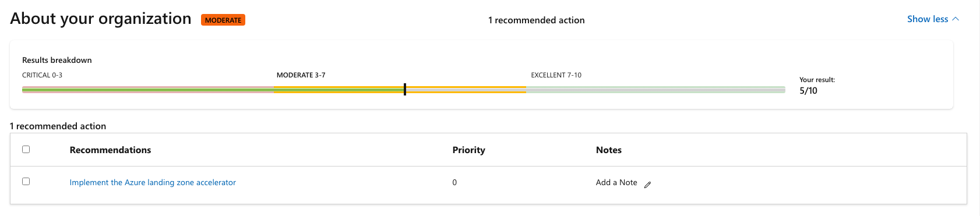Click the Add a Note text
Viewport: 980px width, 216px height.
click(616, 182)
